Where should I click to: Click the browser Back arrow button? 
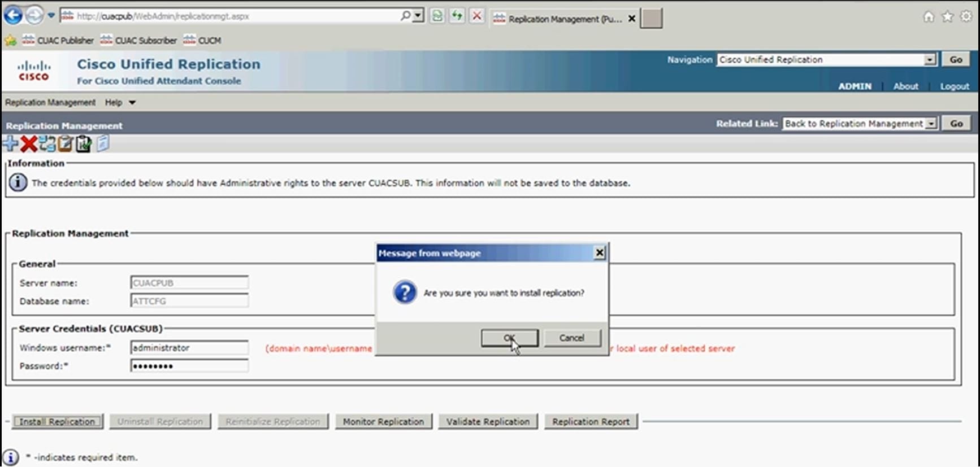coord(12,15)
